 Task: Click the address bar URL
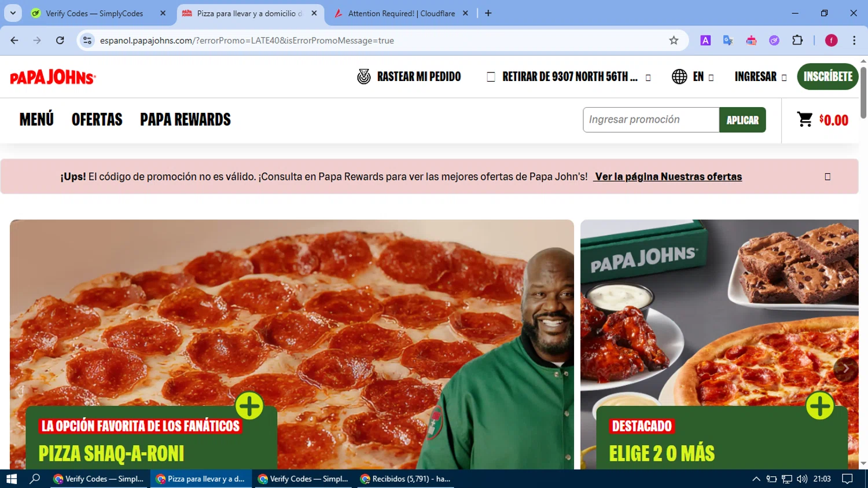click(247, 41)
